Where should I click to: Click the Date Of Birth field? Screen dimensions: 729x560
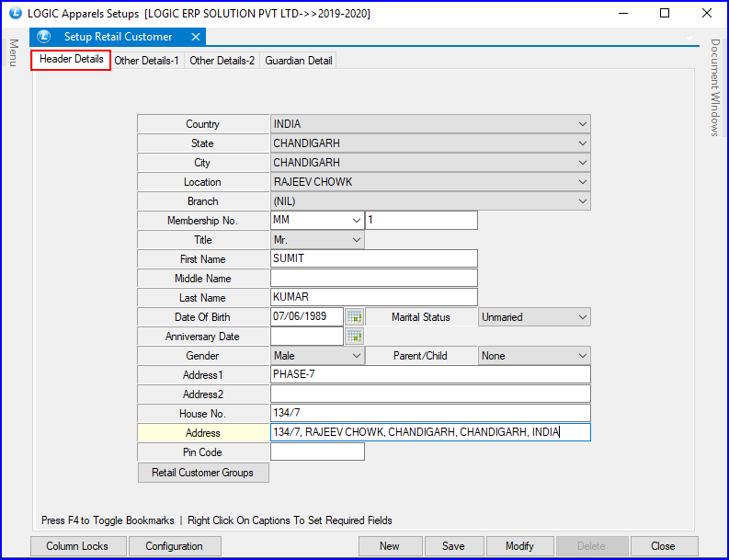[x=307, y=316]
